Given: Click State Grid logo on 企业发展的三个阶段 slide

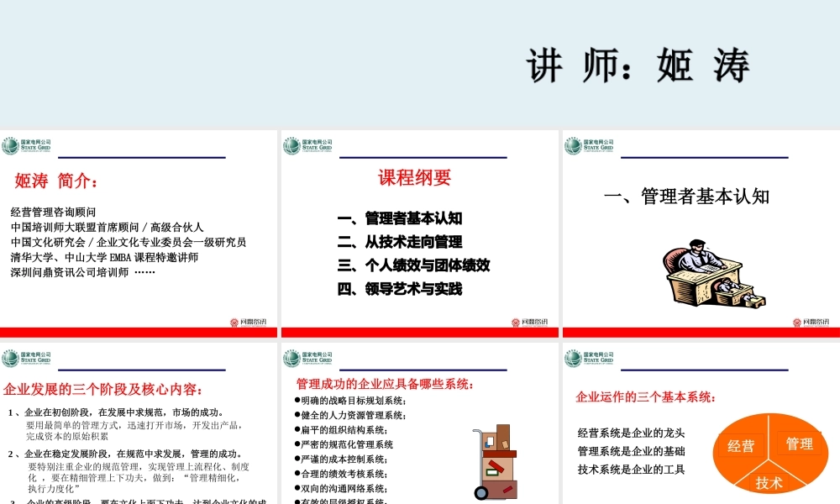Looking at the screenshot, I should point(26,359).
